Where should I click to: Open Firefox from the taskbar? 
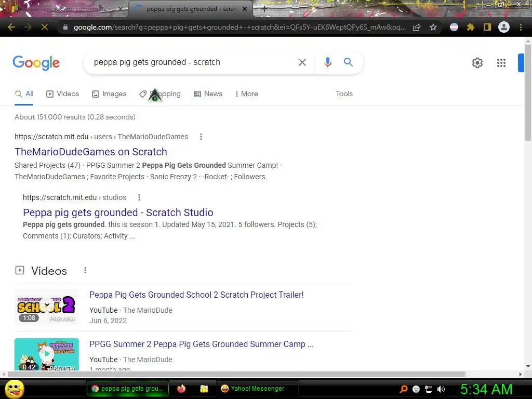[x=181, y=389]
